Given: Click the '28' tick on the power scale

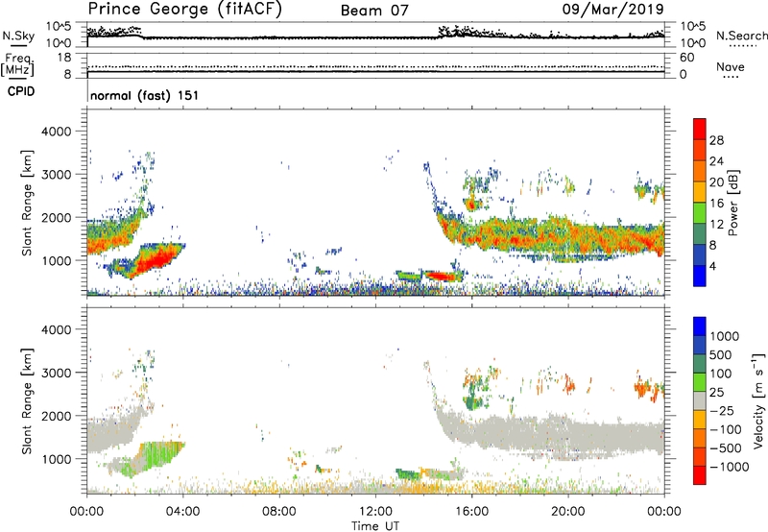Looking at the screenshot, I should point(716,140).
